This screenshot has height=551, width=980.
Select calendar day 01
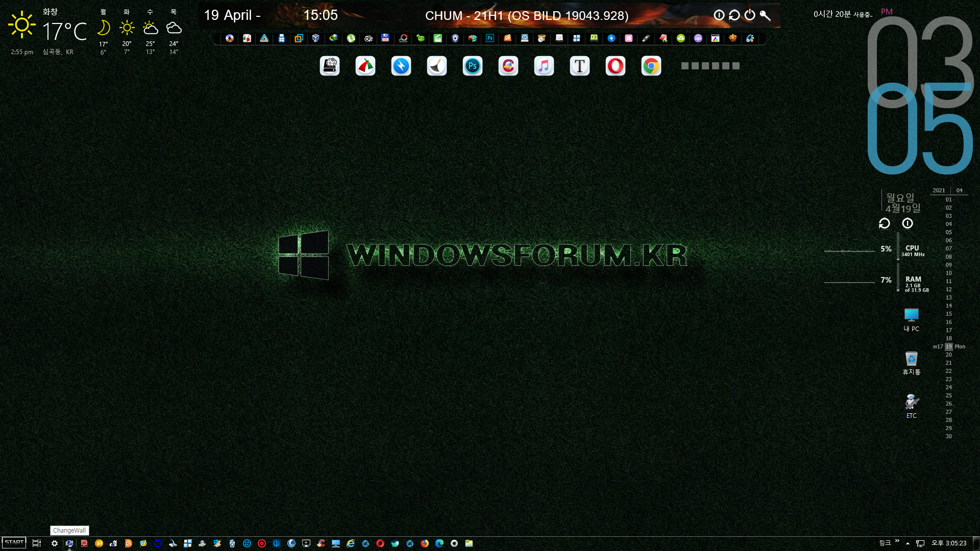[x=949, y=199]
